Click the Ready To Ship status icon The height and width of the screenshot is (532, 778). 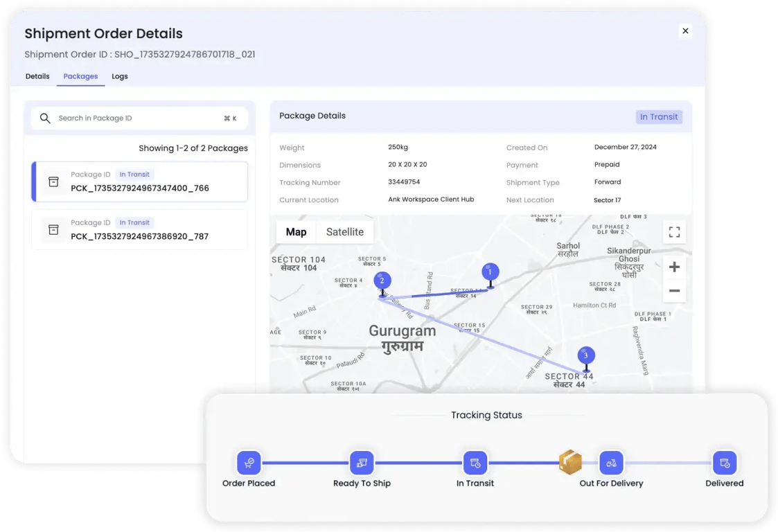tap(362, 463)
